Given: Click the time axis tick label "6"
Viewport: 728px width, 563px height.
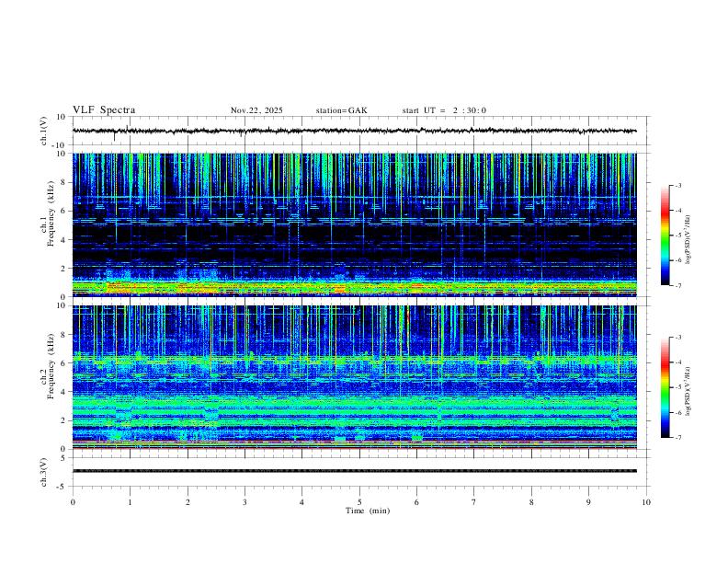Looking at the screenshot, I should point(416,502).
